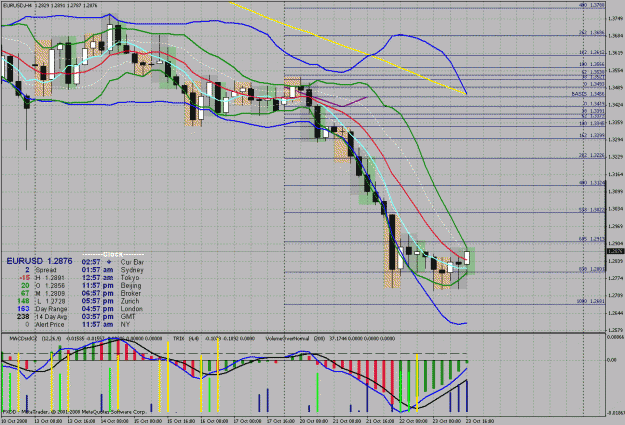This screenshot has width=625, height=425.
Task: Select the Beijing clock row
Action: pyautogui.click(x=113, y=285)
